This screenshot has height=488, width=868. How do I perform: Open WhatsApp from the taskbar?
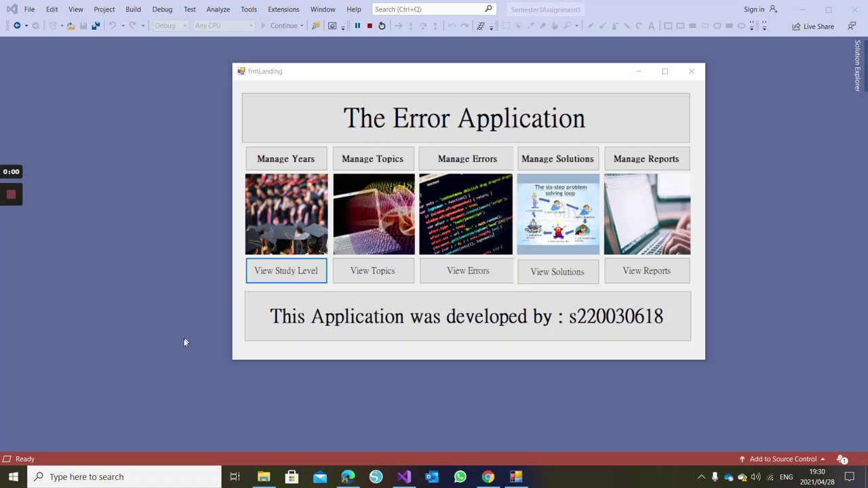coord(460,476)
